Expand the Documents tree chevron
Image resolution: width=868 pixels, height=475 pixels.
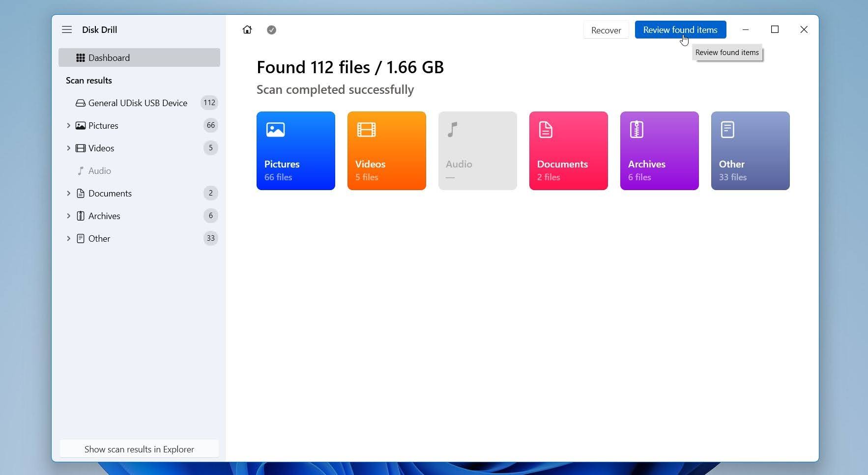pyautogui.click(x=68, y=193)
